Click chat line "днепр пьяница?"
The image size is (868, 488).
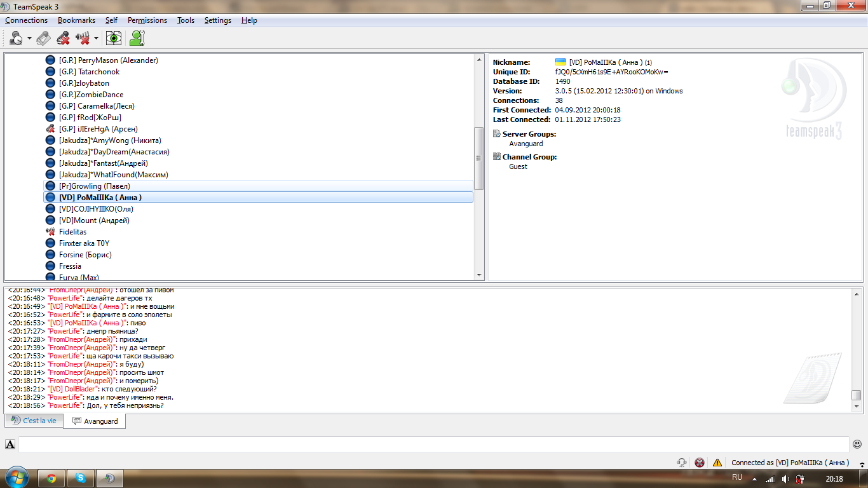coord(112,331)
